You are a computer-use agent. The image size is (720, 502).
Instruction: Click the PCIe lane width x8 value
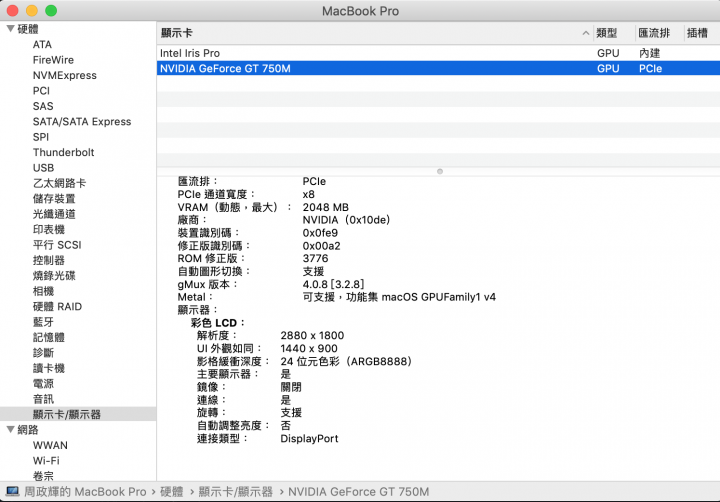coord(309,194)
